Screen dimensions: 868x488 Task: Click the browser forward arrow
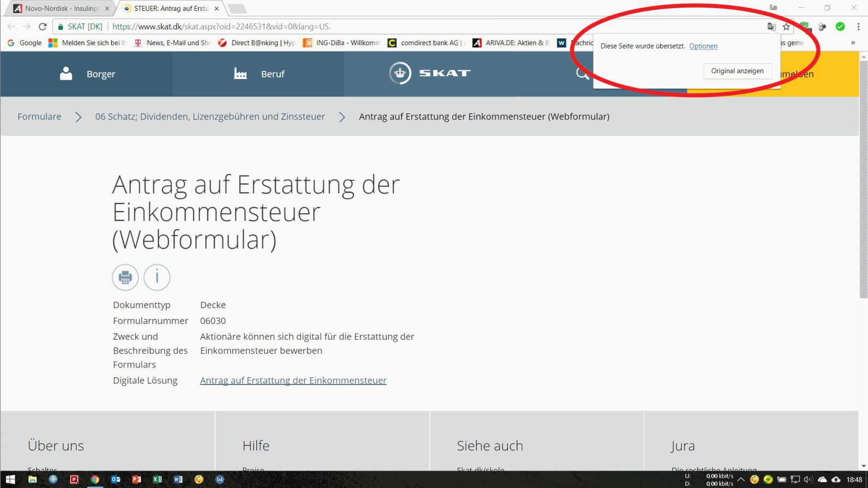[26, 26]
